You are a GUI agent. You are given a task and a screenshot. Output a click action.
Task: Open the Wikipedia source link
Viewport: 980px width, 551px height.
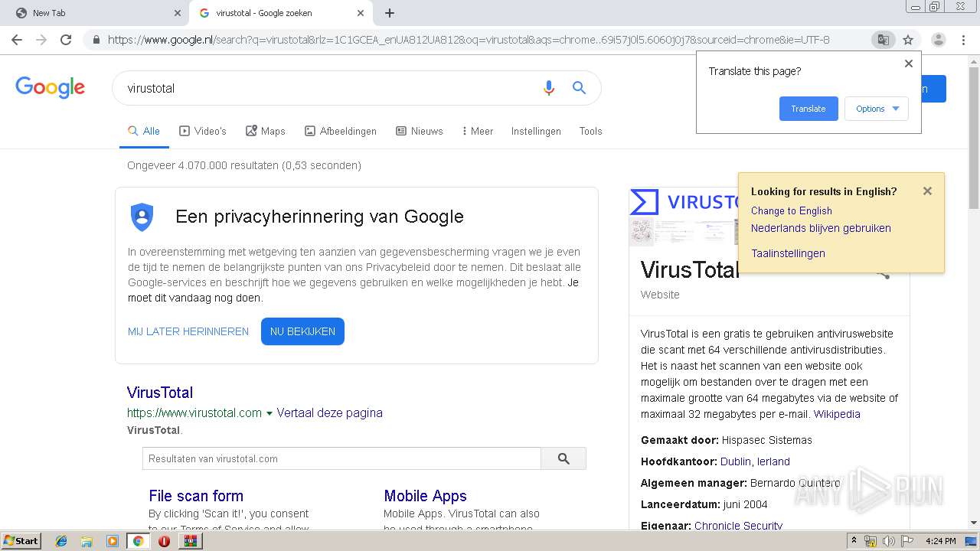pos(837,414)
